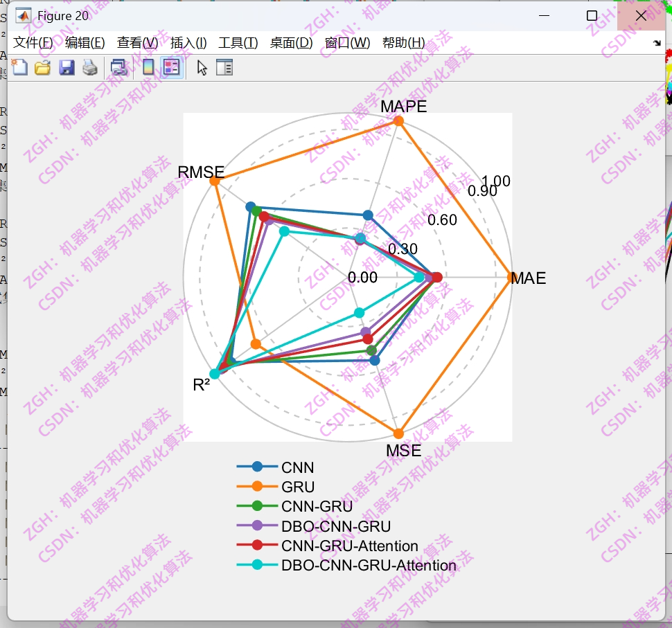Click the RMSE axis label
This screenshot has width=672, height=628.
pyautogui.click(x=201, y=172)
